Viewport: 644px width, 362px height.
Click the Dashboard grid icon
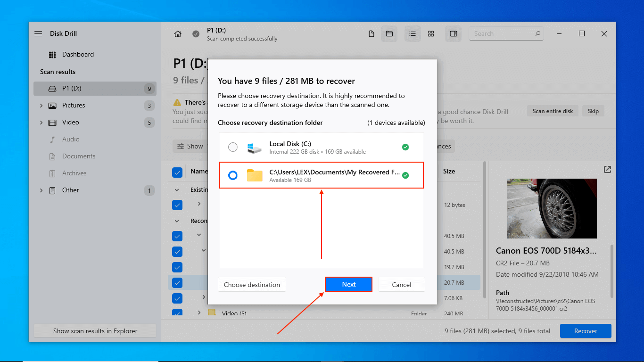pos(52,55)
